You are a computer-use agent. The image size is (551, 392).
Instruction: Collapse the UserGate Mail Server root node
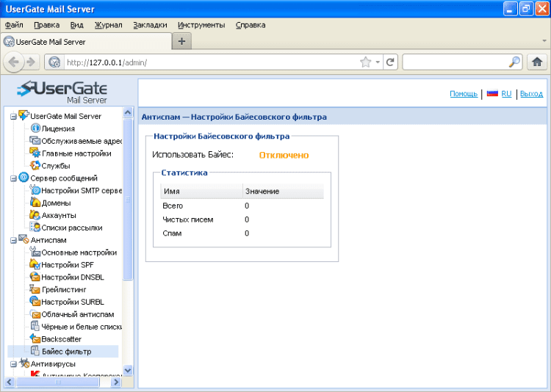pos(13,116)
